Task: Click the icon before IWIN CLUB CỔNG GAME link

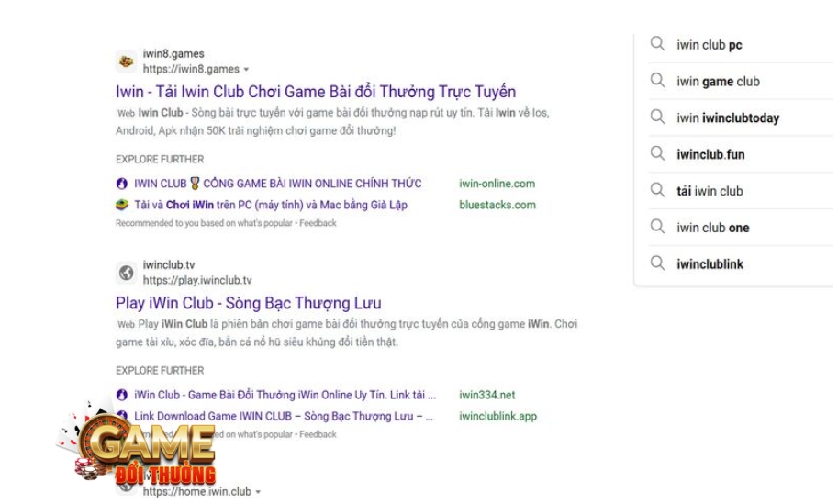Action: point(122,184)
